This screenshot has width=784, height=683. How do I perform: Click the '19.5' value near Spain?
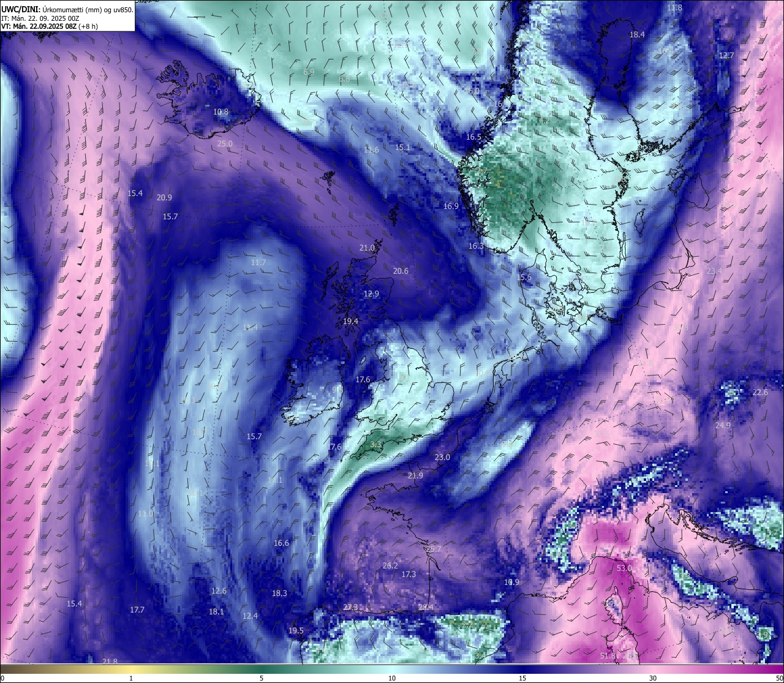click(x=296, y=631)
